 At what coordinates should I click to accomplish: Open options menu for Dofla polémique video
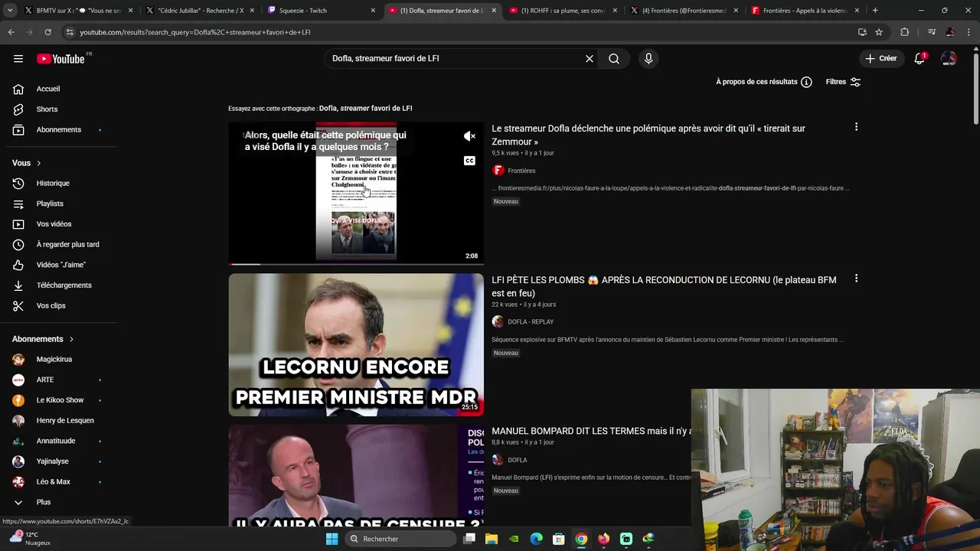coord(856,127)
